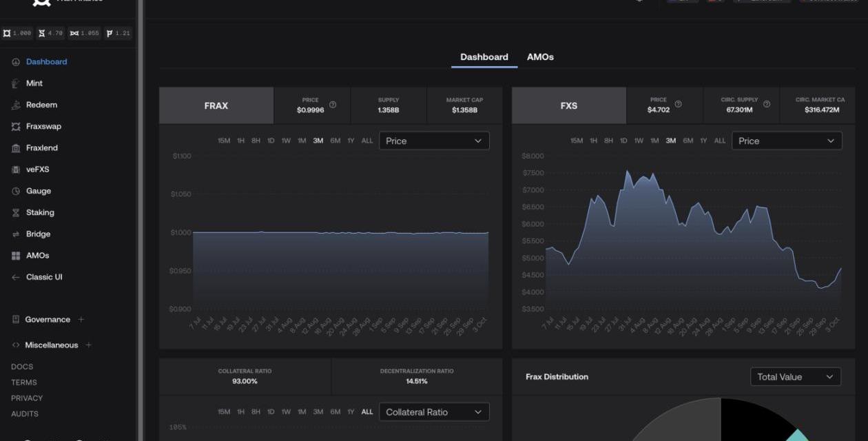Select the Dashboard tab at top

pos(484,57)
